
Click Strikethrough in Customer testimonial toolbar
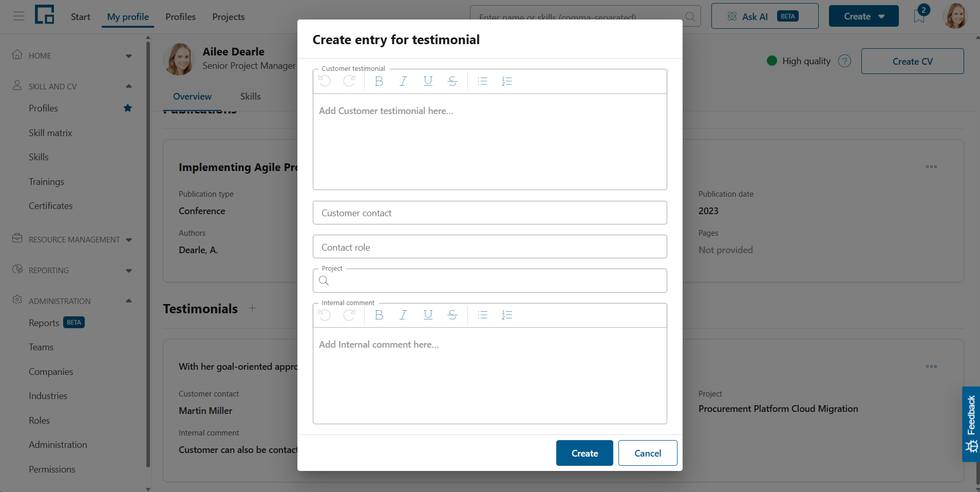pos(453,81)
